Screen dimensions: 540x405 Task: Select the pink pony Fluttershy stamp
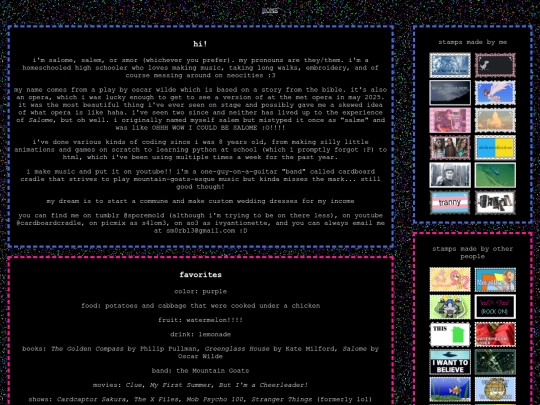[450, 280]
